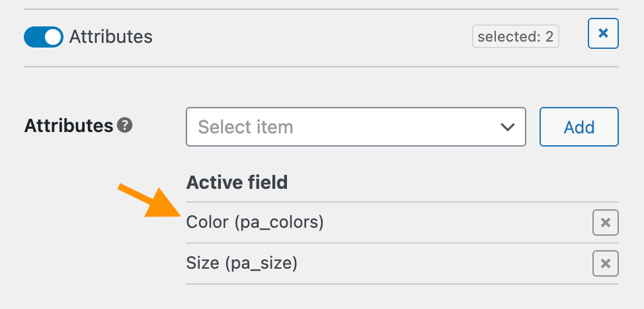Open the Select item dropdown
This screenshot has height=309, width=644.
[x=356, y=127]
